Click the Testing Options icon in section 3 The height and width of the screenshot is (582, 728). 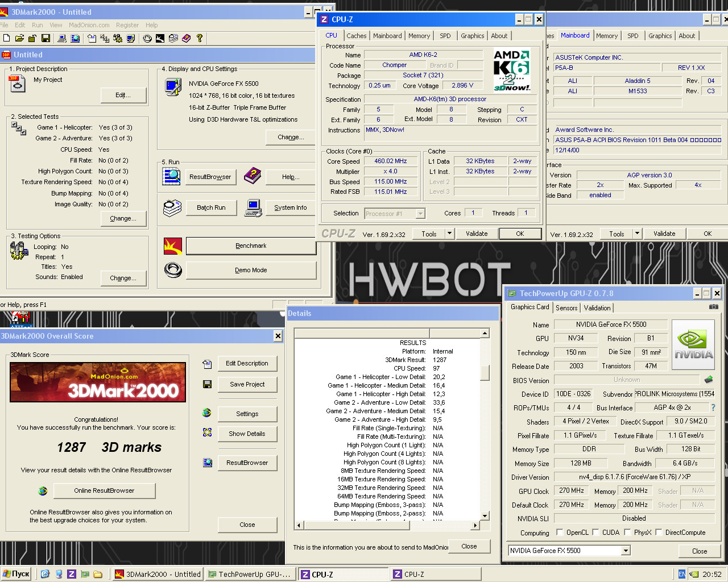coord(19,251)
